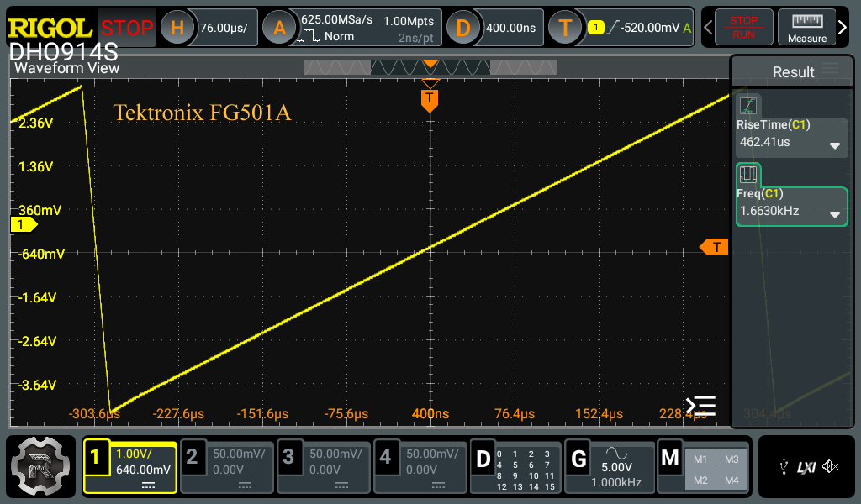Open the Horizontal (H) timebase settings
The image size is (861, 504).
click(x=177, y=28)
